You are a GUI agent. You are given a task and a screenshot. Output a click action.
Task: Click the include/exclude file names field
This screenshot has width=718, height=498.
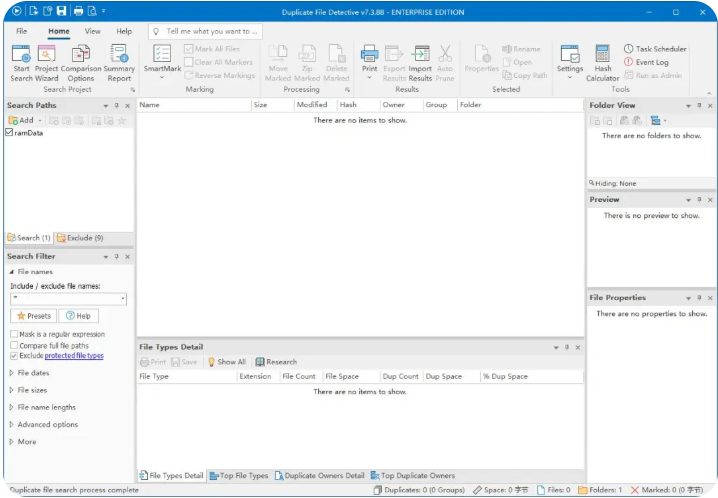tap(68, 299)
